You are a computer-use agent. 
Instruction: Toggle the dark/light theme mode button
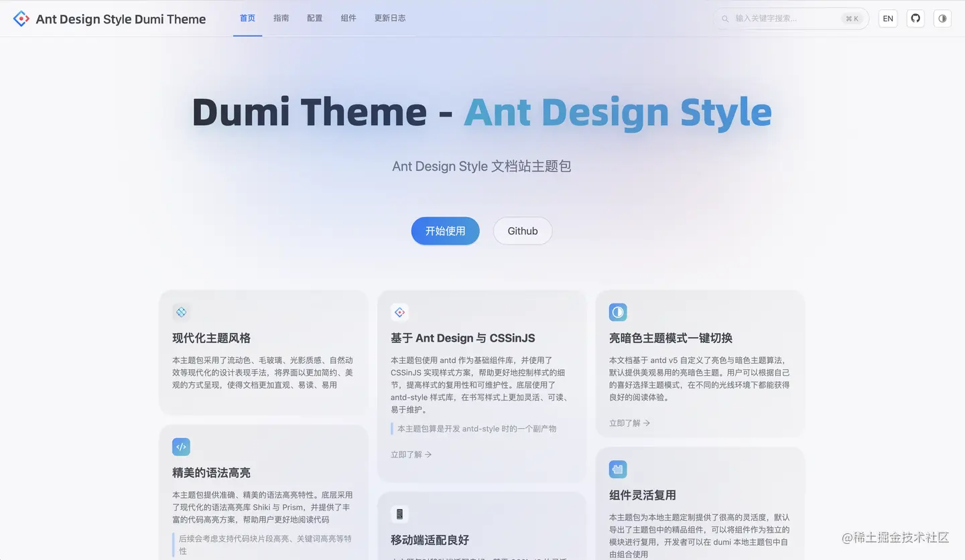tap(942, 19)
